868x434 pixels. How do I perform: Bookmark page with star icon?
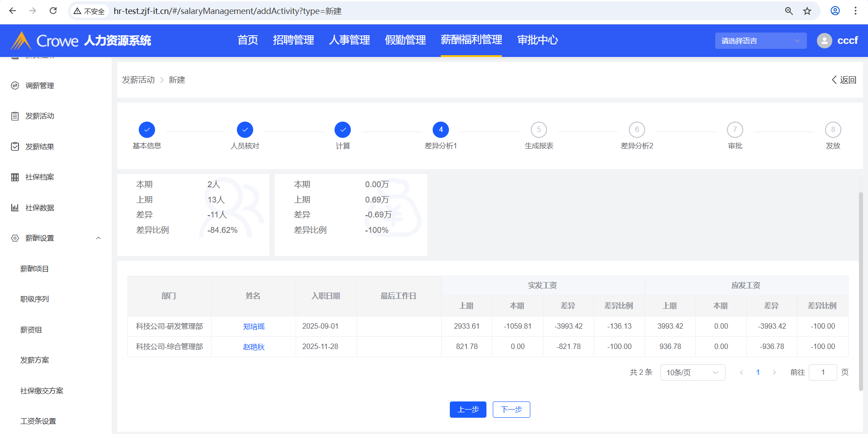click(807, 11)
